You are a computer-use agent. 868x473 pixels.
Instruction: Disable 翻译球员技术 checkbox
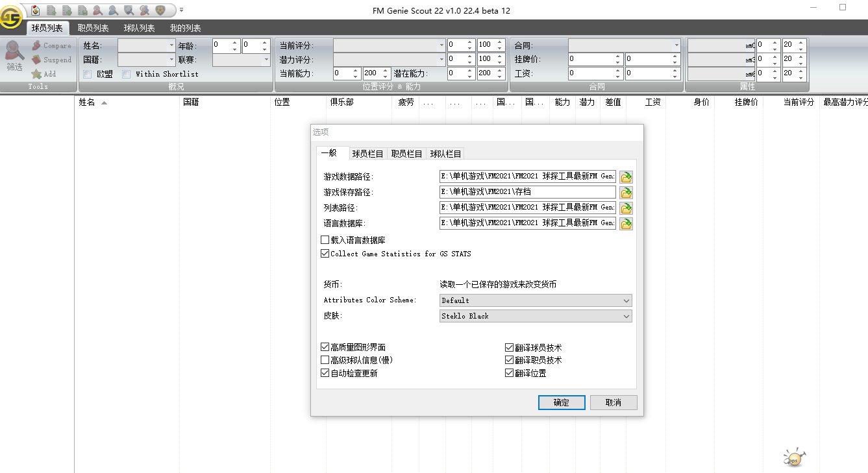[510, 348]
